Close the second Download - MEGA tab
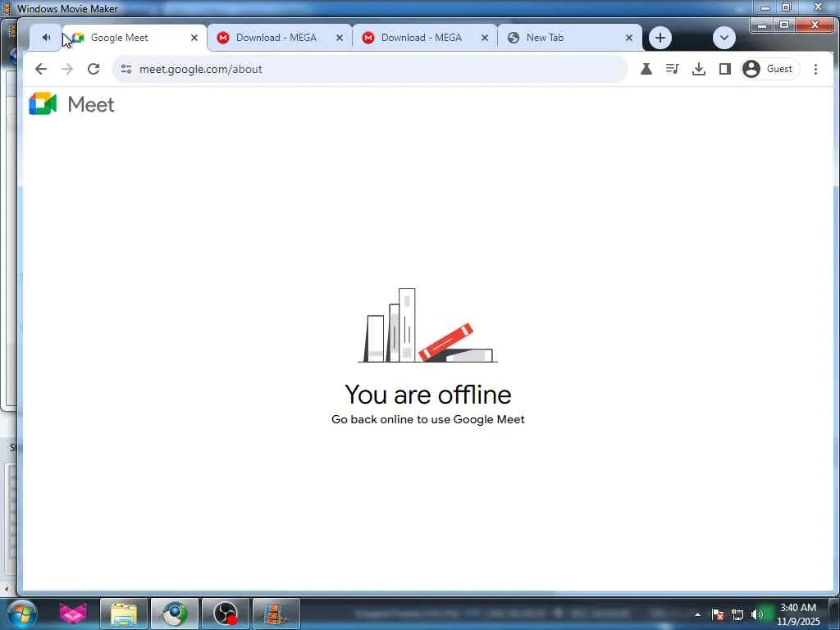 [484, 38]
